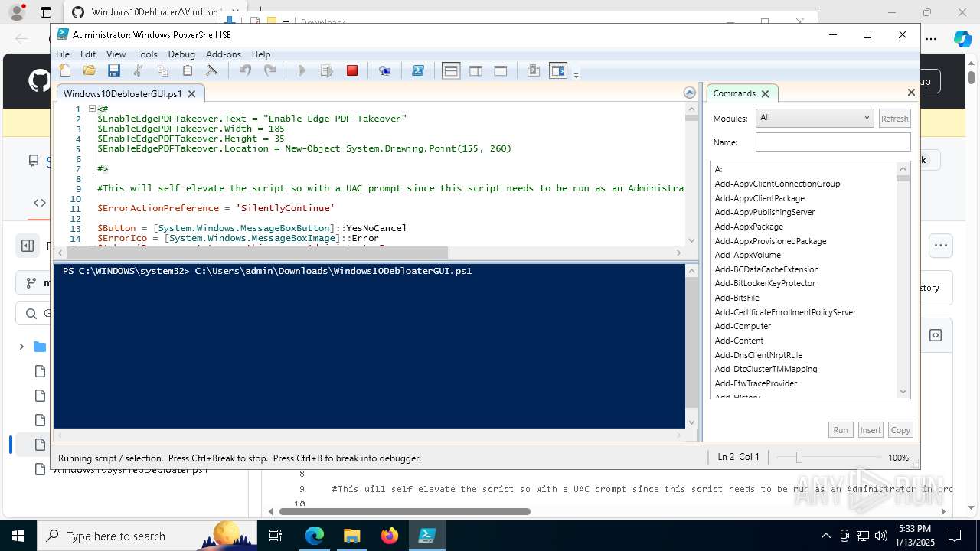The width and height of the screenshot is (980, 551).
Task: Click the Refresh modules button
Action: click(x=894, y=118)
